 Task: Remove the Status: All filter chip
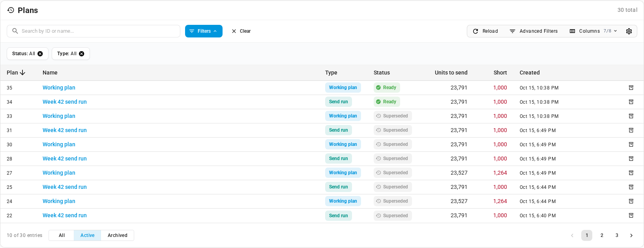[x=40, y=54]
